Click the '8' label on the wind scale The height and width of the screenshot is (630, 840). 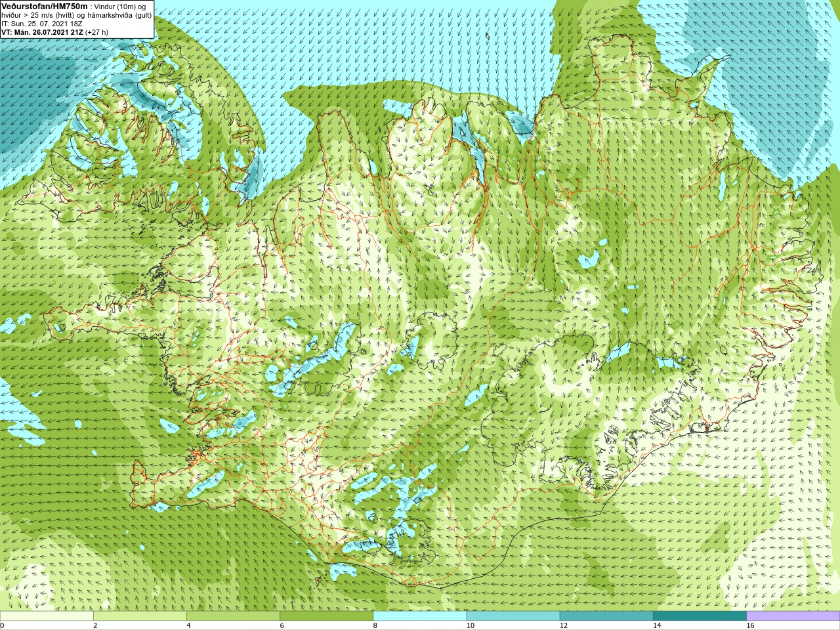click(x=375, y=625)
